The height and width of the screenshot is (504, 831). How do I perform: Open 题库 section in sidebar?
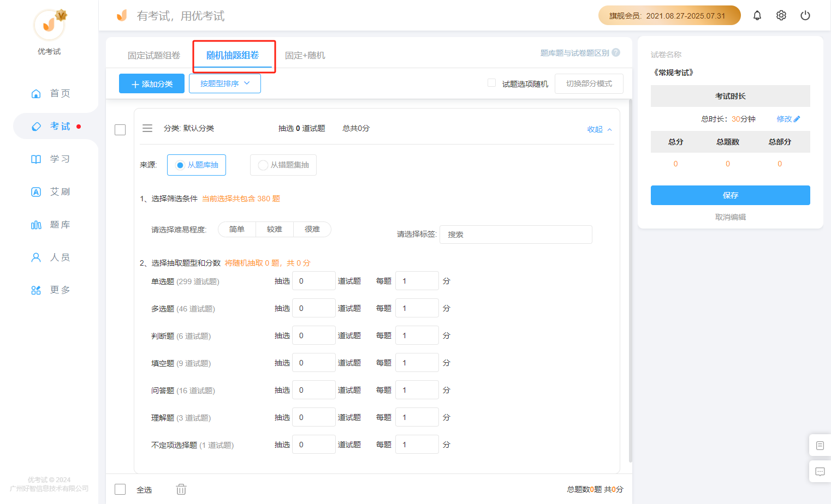50,224
